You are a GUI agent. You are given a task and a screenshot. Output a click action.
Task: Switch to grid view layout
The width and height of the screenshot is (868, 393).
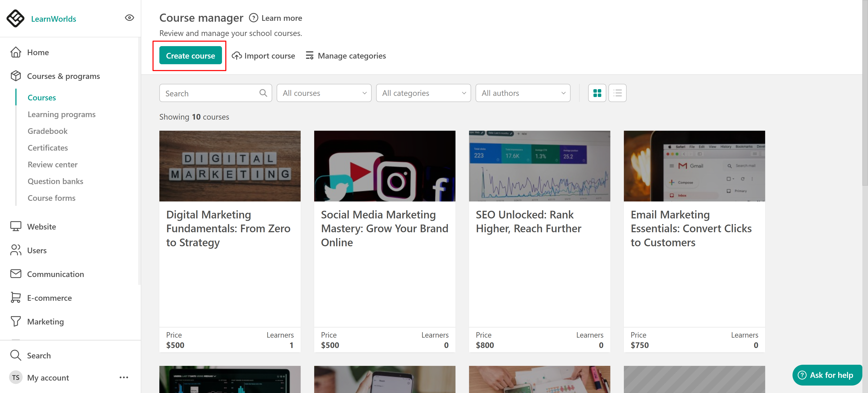pyautogui.click(x=597, y=93)
